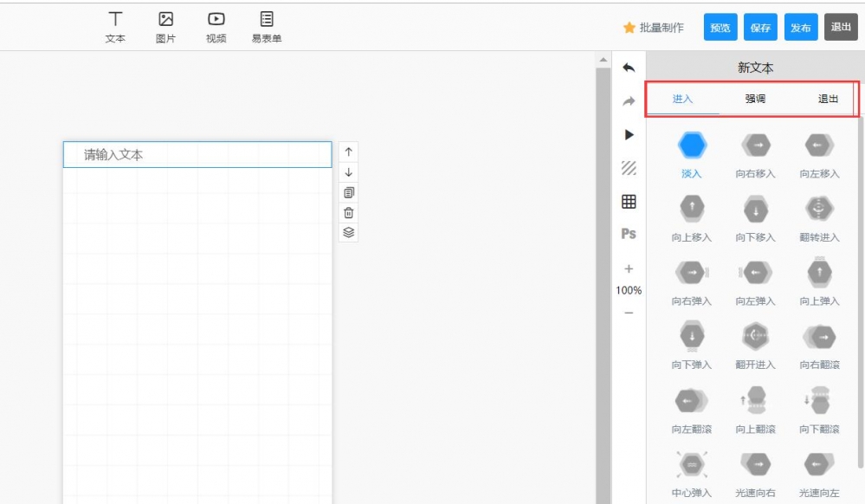Delete element using trash icon

[x=348, y=212]
